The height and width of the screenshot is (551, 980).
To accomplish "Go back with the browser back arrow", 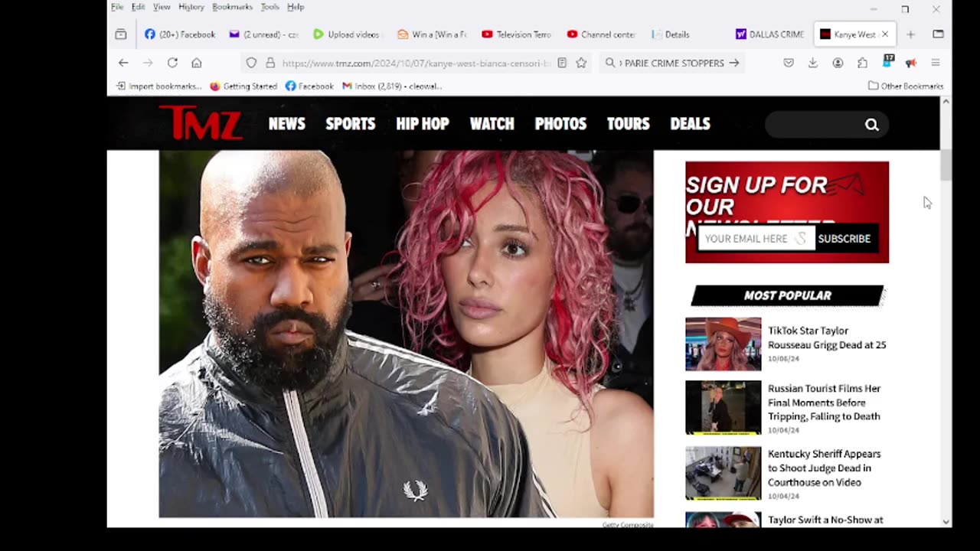I will point(123,63).
